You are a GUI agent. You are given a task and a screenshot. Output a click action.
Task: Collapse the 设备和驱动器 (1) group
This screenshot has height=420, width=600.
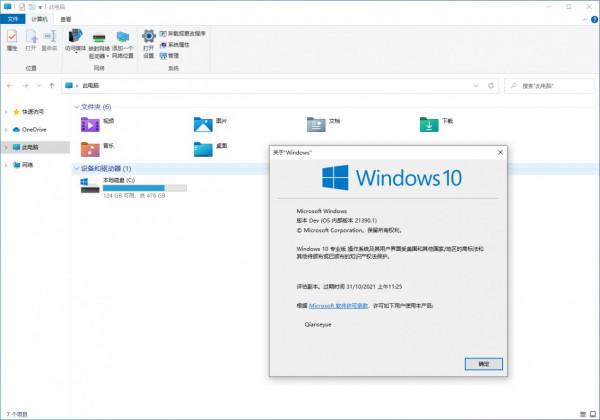(76, 168)
